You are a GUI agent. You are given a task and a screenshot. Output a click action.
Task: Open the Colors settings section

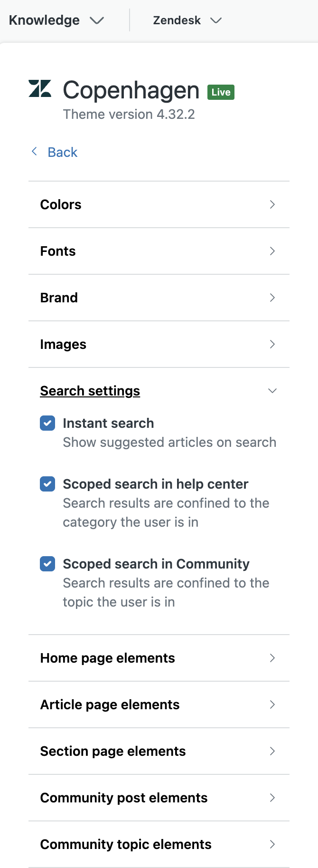[x=61, y=204]
